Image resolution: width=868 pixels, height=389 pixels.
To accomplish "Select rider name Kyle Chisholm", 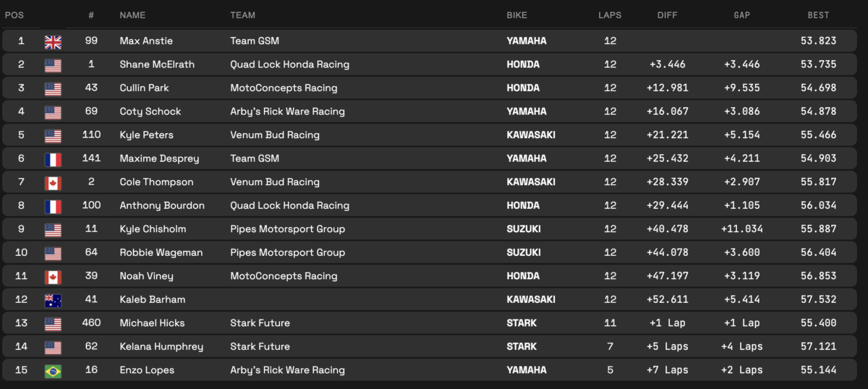I will coord(153,229).
